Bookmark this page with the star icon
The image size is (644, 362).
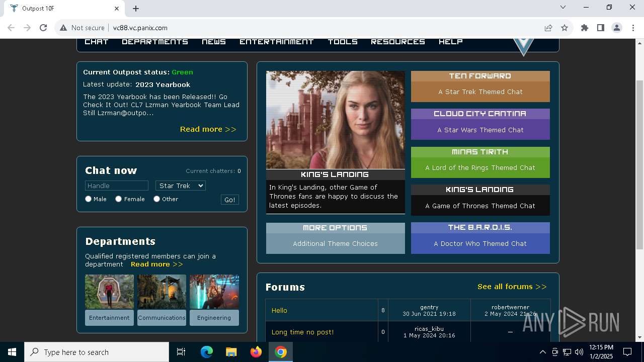(x=565, y=28)
